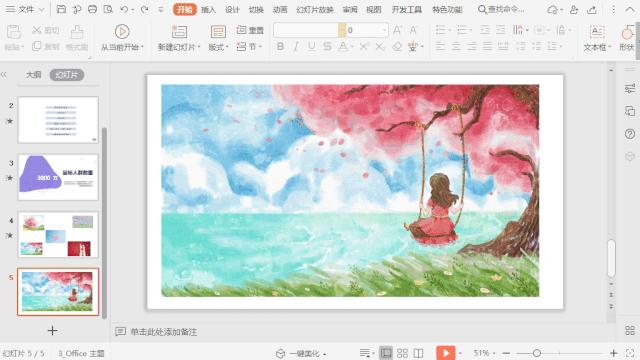The image size is (640, 360).
Task: Click the superscript icon
Action: 364,47
